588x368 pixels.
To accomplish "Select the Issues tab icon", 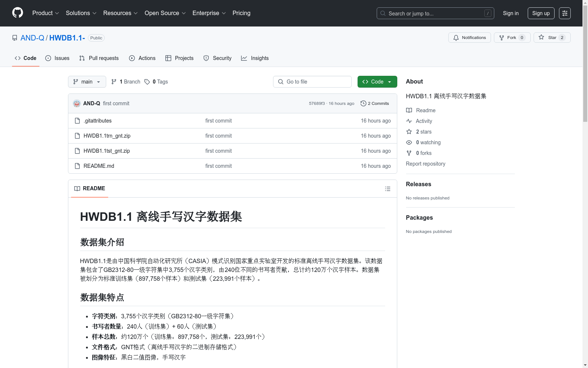I will 48,58.
